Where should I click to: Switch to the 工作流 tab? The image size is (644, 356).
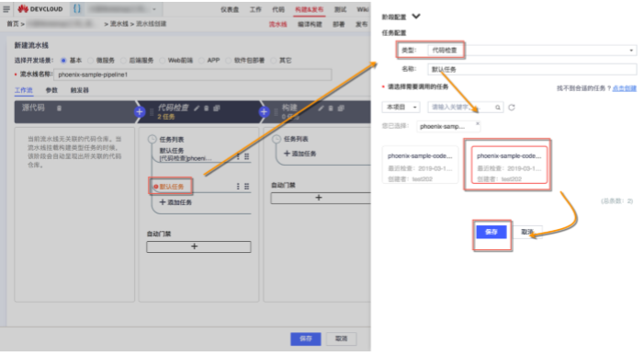pos(24,90)
